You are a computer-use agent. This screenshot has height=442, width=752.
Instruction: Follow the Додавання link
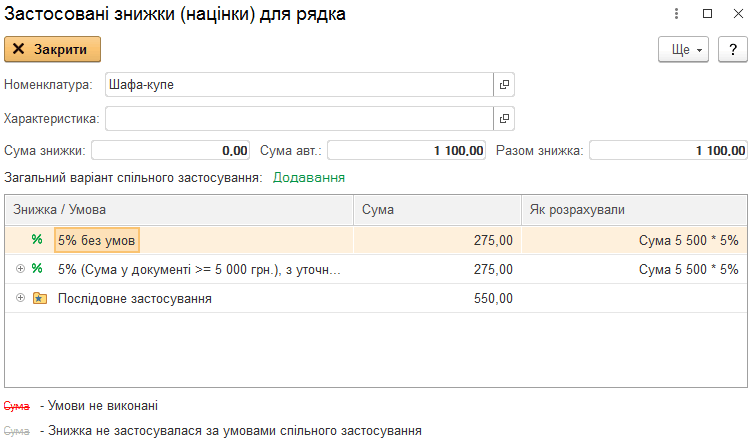[309, 178]
